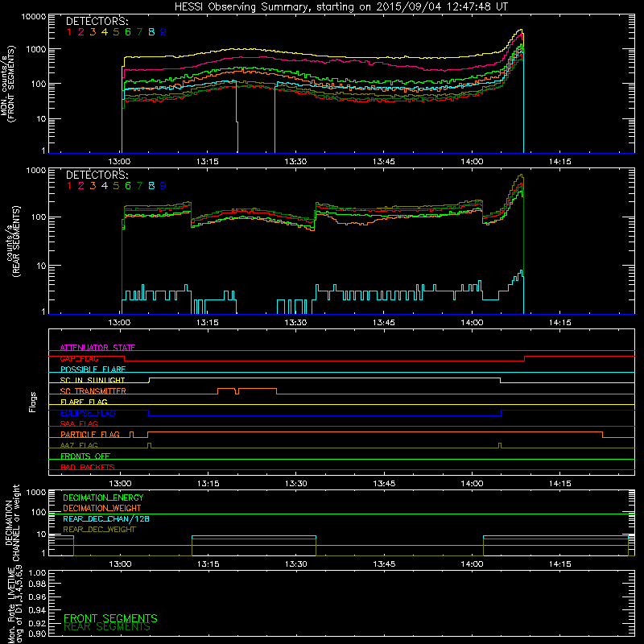Click the SAA_FLAG label
This screenshot has height=644, width=644.
point(79,423)
